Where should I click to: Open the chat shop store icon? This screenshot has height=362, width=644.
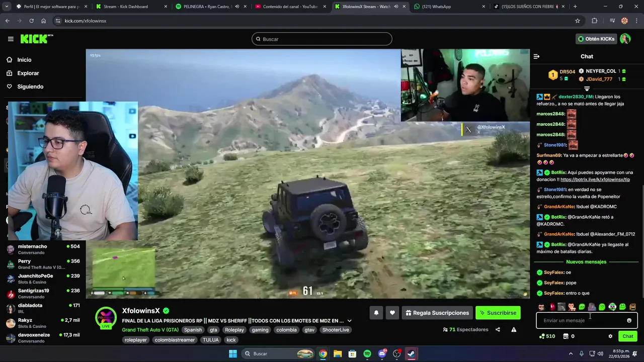(566, 336)
